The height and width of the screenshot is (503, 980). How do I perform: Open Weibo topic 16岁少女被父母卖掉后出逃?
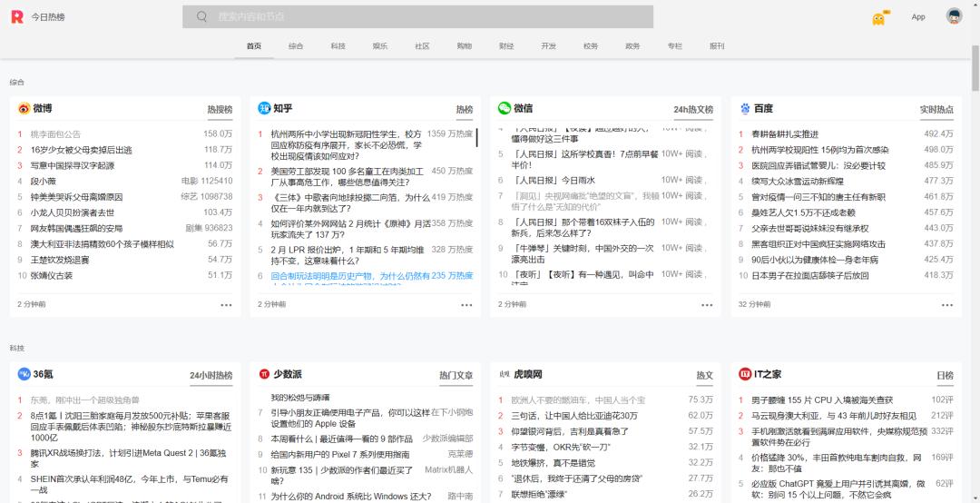click(82, 150)
